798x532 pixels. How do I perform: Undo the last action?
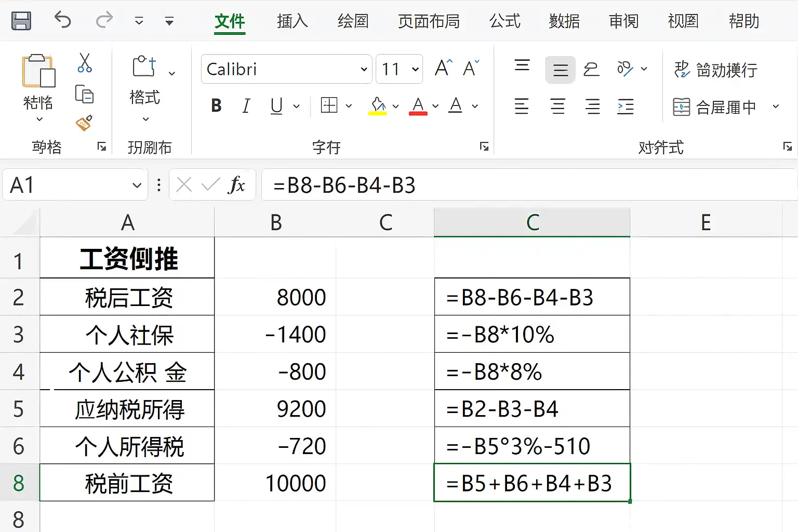point(62,20)
